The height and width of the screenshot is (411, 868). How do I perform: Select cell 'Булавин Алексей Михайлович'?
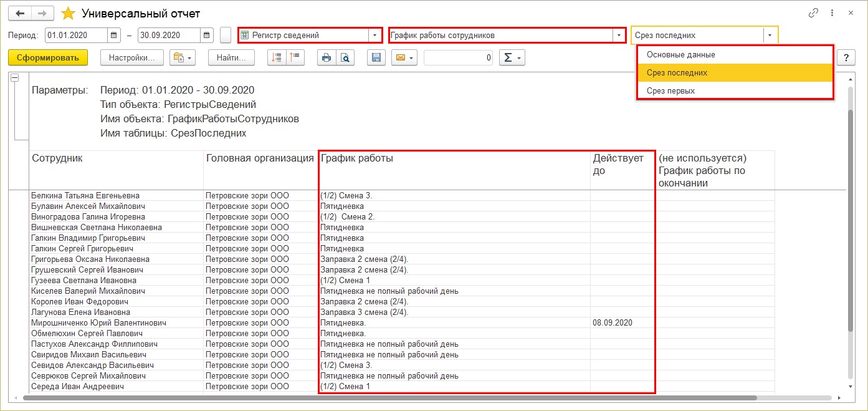coord(116,206)
